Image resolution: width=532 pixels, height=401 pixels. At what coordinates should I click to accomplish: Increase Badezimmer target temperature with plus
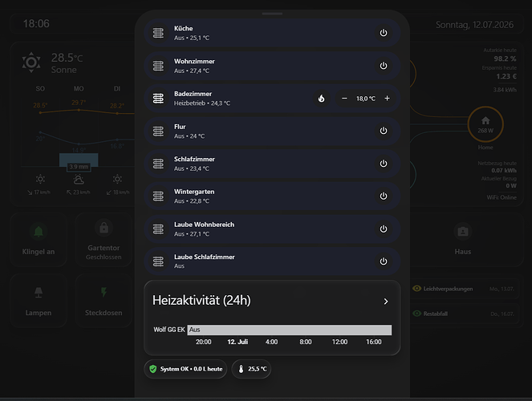tap(387, 99)
